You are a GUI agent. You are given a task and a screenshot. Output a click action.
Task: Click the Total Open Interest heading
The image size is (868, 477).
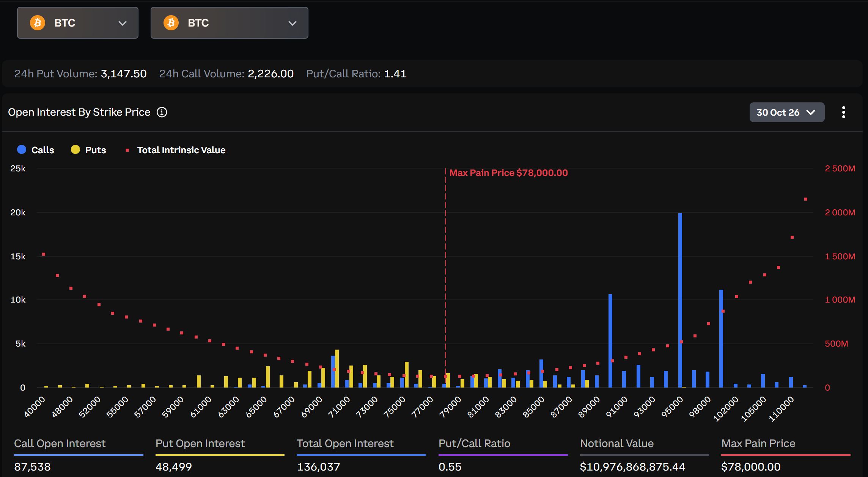345,443
